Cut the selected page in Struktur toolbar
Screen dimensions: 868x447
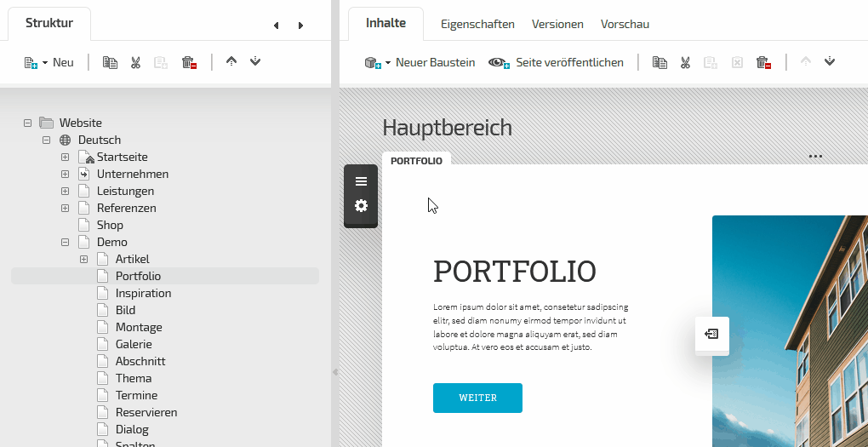coord(135,62)
